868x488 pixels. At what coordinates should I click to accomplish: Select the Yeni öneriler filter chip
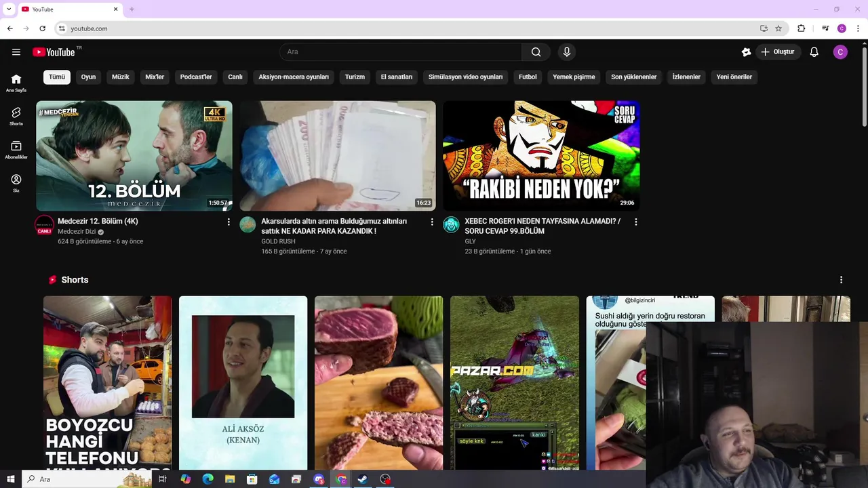click(x=734, y=77)
